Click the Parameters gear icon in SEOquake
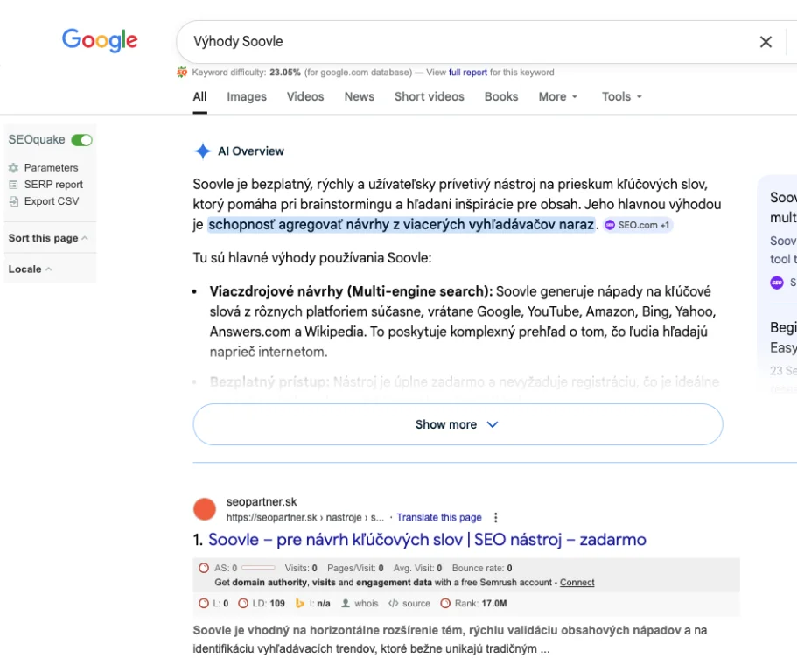Image resolution: width=797 pixels, height=672 pixels. 13,168
